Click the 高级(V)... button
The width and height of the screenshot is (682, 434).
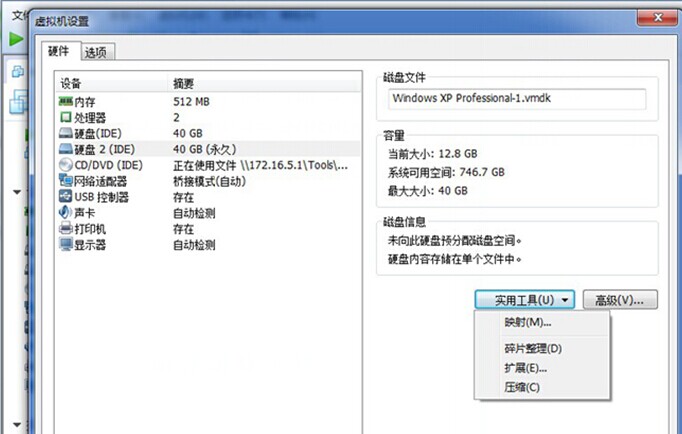[620, 300]
